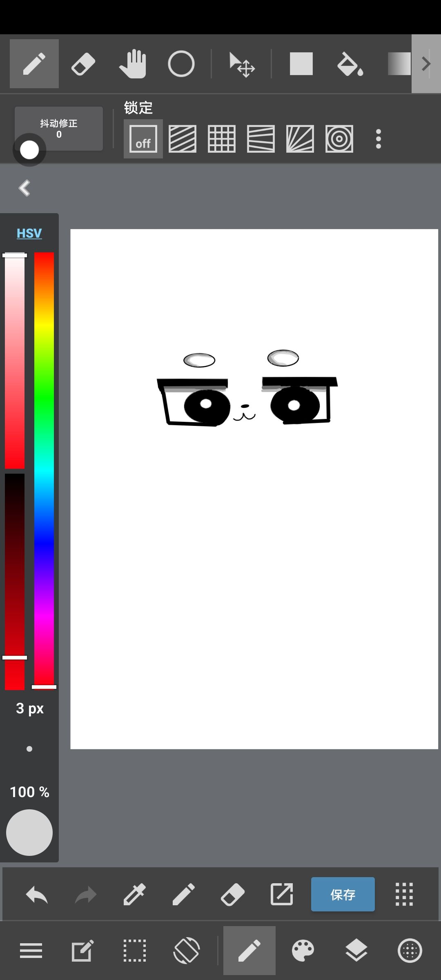Select the filled rectangle tool

tap(301, 64)
